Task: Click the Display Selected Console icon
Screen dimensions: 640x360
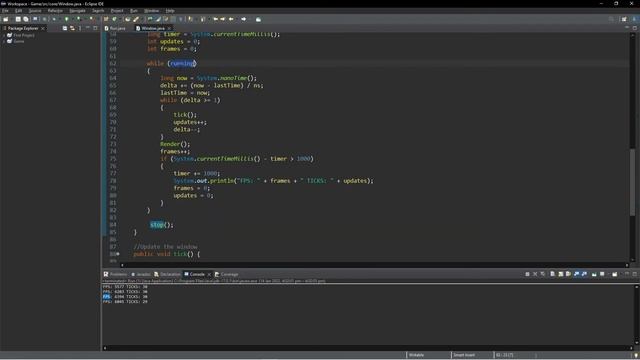Action: coord(602,274)
